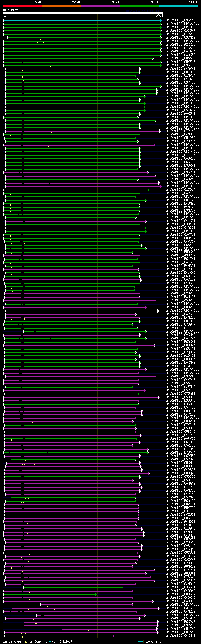Screen dimensions: 201x644
Task: Click label UniRef100_C5MA72
Action: click(x=180, y=397)
